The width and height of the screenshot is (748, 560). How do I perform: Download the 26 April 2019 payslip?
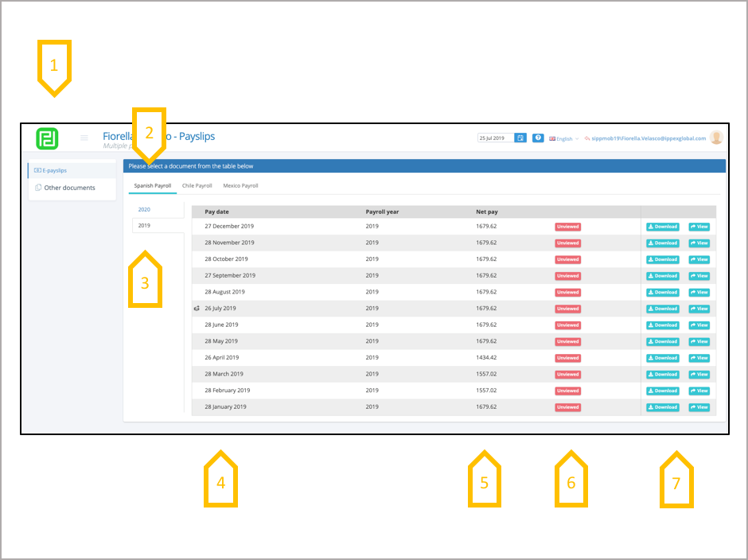[x=663, y=358]
